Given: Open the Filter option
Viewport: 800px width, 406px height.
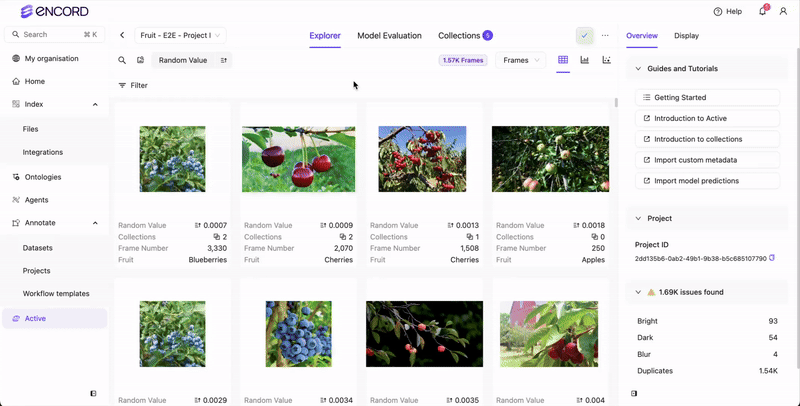Looking at the screenshot, I should pyautogui.click(x=133, y=85).
